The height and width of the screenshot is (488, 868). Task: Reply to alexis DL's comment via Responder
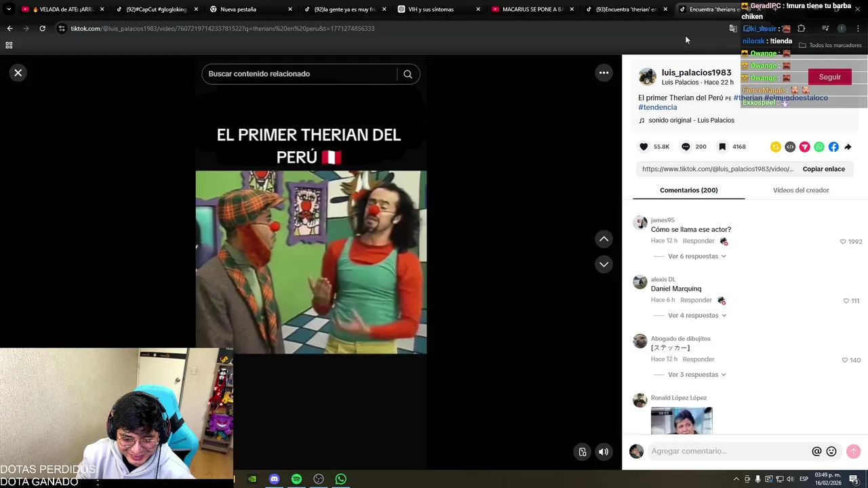pos(696,300)
